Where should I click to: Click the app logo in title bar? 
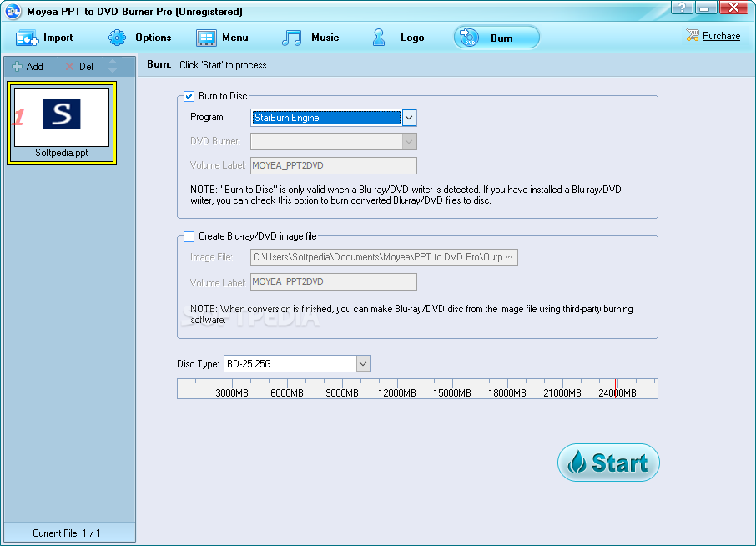coord(13,11)
